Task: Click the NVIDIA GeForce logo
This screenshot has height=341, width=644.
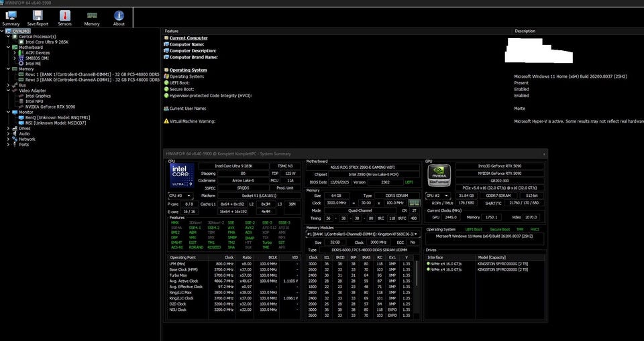Action: [x=439, y=176]
